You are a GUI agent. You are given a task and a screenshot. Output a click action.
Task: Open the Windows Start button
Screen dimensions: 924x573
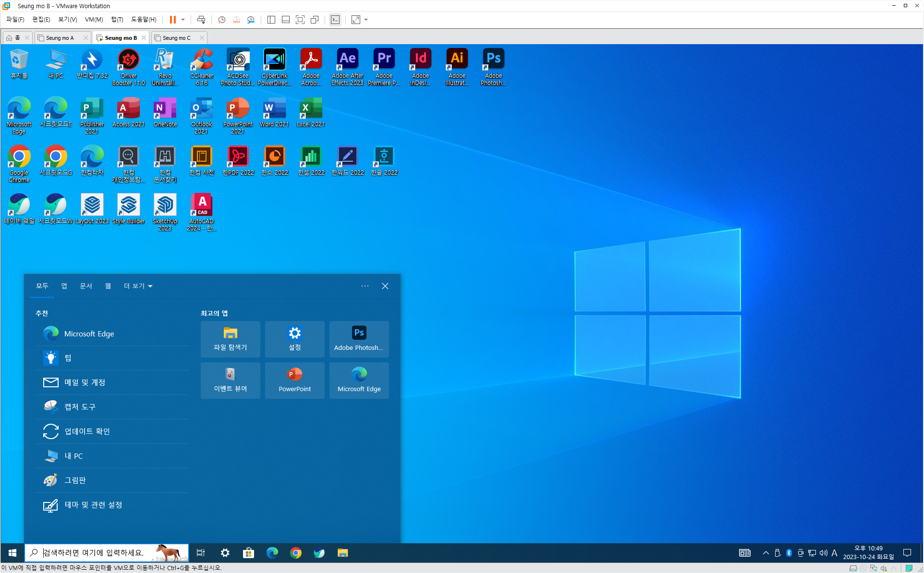[x=12, y=553]
